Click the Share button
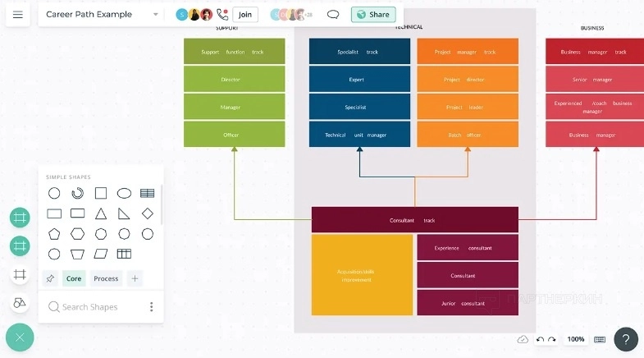Screen dimensions: 644x358 click(373, 15)
